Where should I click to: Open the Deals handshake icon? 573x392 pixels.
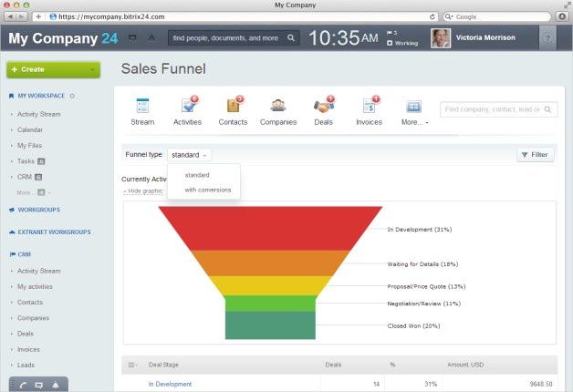[323, 106]
